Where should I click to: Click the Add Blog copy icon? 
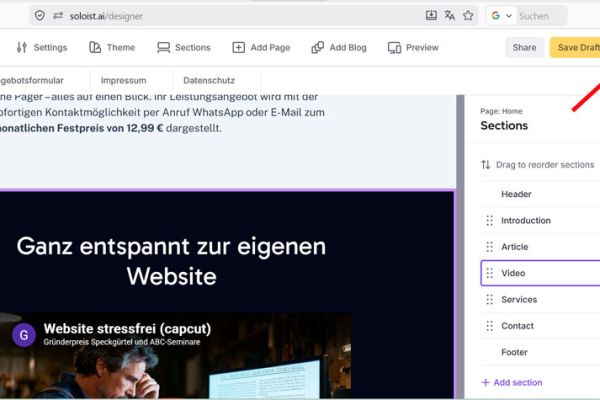point(318,47)
